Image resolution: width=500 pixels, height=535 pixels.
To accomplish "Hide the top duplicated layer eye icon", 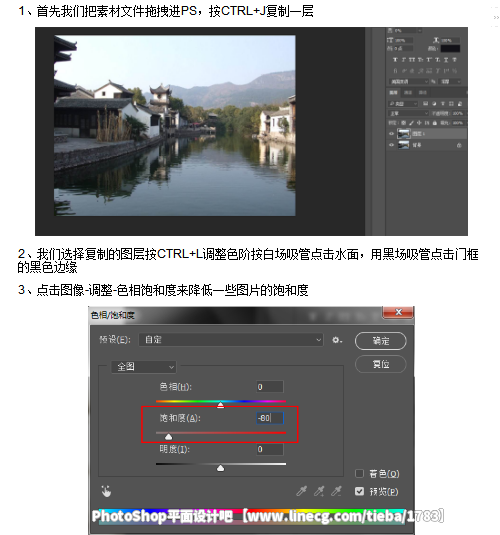I will [391, 133].
